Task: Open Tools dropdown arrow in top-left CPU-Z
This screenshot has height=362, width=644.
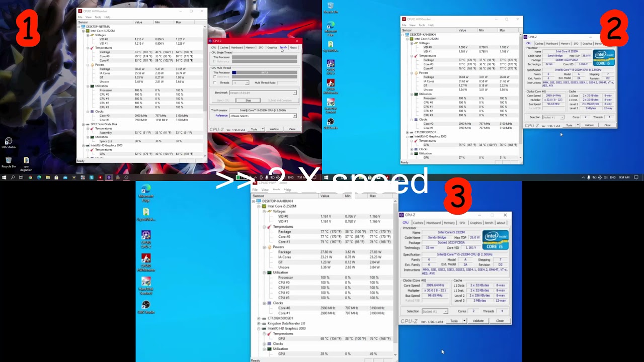Action: (262, 129)
